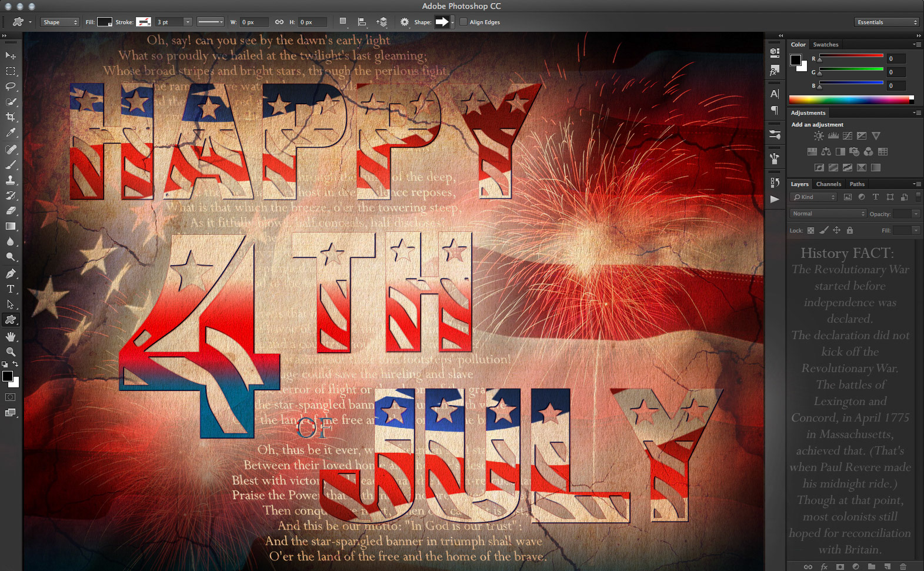Select the Crop tool

pos(11,117)
